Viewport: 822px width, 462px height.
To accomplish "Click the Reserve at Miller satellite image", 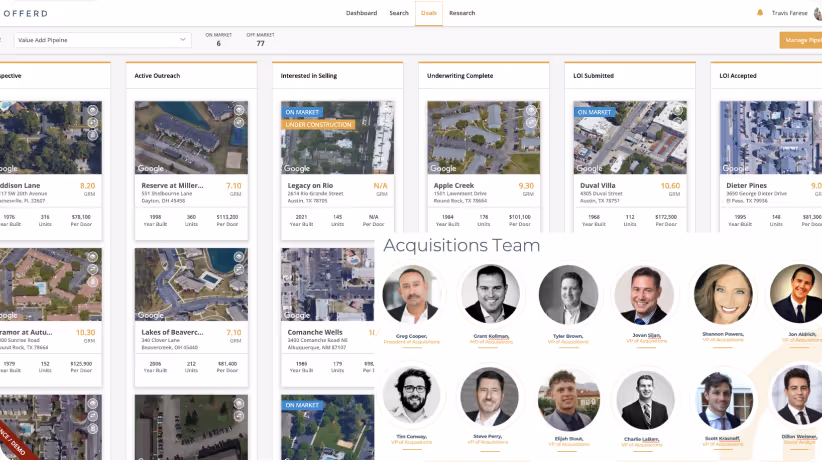I will 191,137.
